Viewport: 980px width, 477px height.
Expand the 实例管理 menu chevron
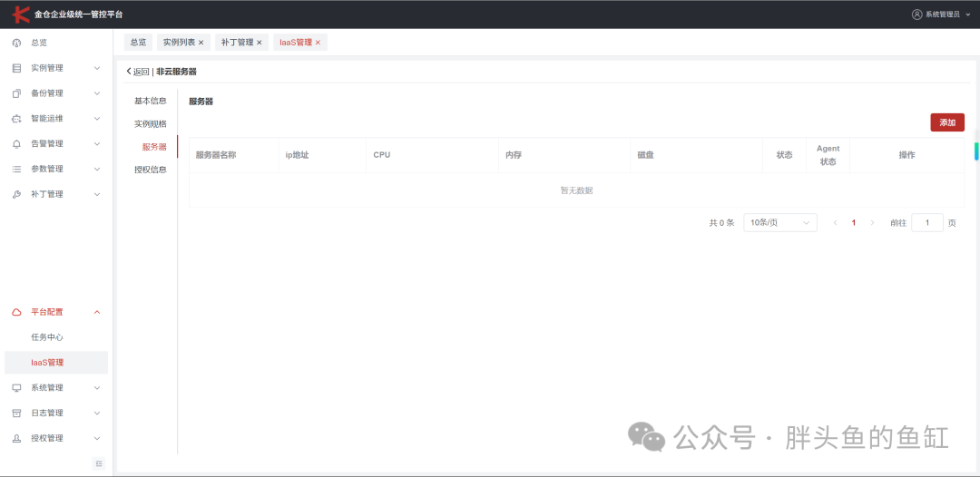click(x=97, y=68)
